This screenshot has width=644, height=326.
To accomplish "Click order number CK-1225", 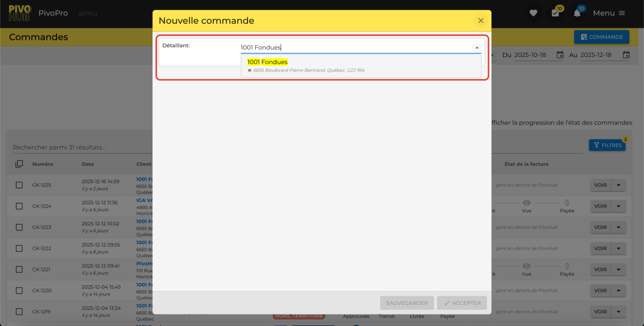I will [x=42, y=185].
